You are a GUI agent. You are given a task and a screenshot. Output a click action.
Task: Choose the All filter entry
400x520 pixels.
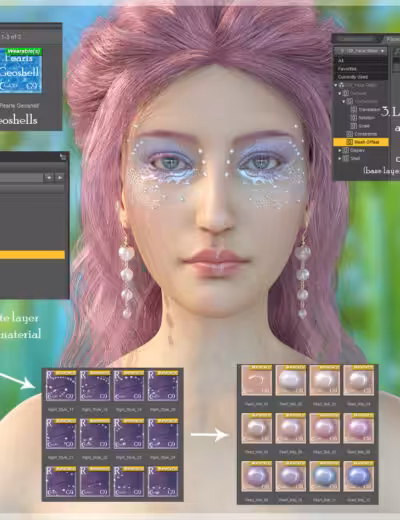coord(341,61)
